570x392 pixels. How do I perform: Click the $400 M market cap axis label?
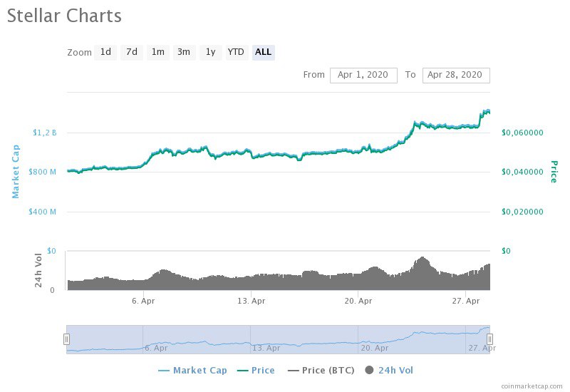point(42,211)
